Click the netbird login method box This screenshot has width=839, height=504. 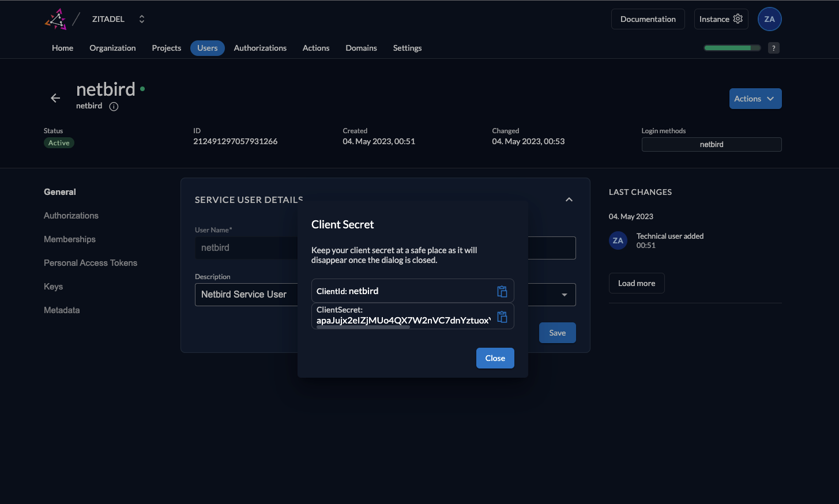click(712, 144)
